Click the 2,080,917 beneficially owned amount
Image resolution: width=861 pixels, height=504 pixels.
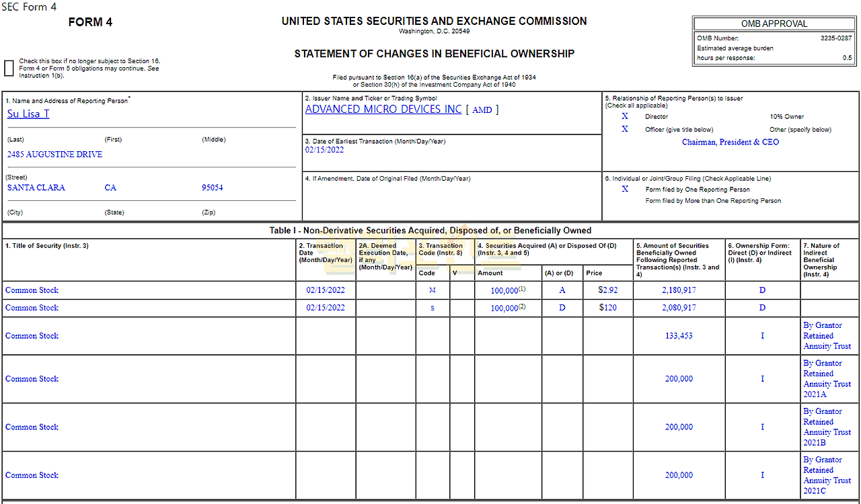click(x=679, y=308)
